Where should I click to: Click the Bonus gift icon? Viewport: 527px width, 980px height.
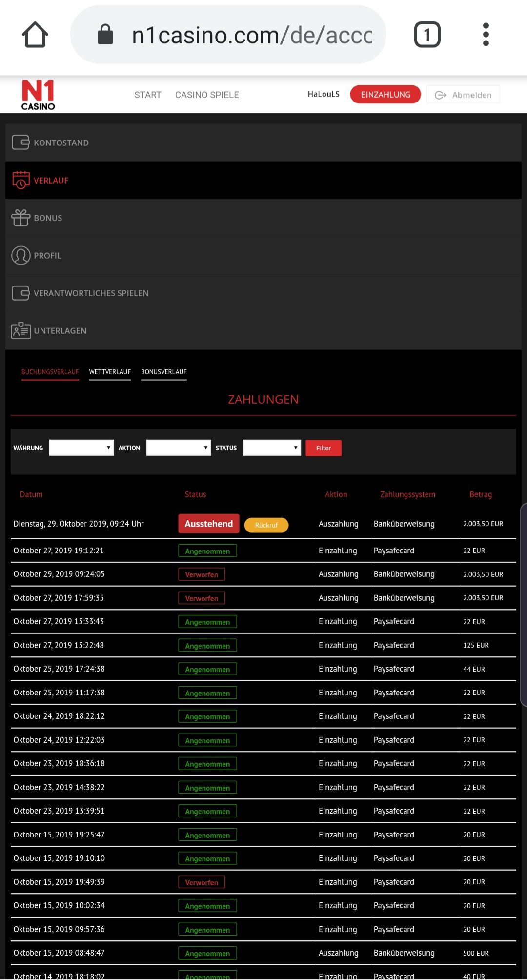[x=20, y=218]
